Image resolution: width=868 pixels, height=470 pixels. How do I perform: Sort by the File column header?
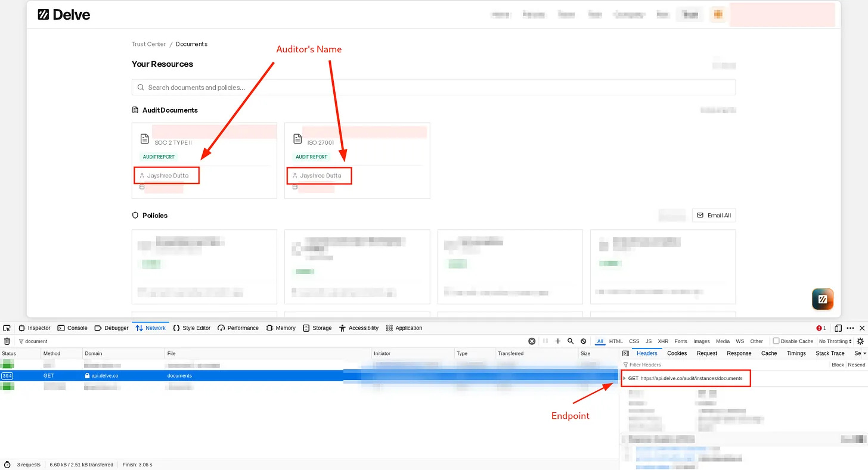click(x=268, y=353)
